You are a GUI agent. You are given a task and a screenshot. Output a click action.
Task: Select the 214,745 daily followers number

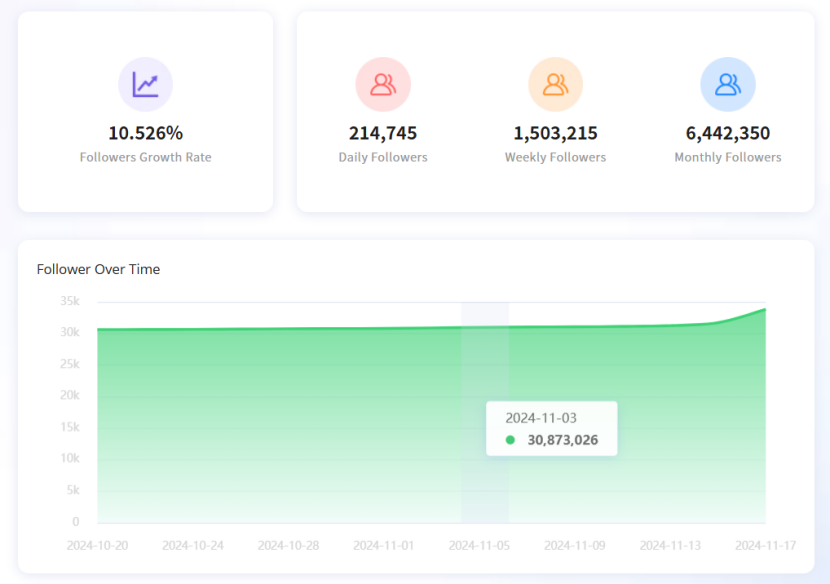point(383,133)
